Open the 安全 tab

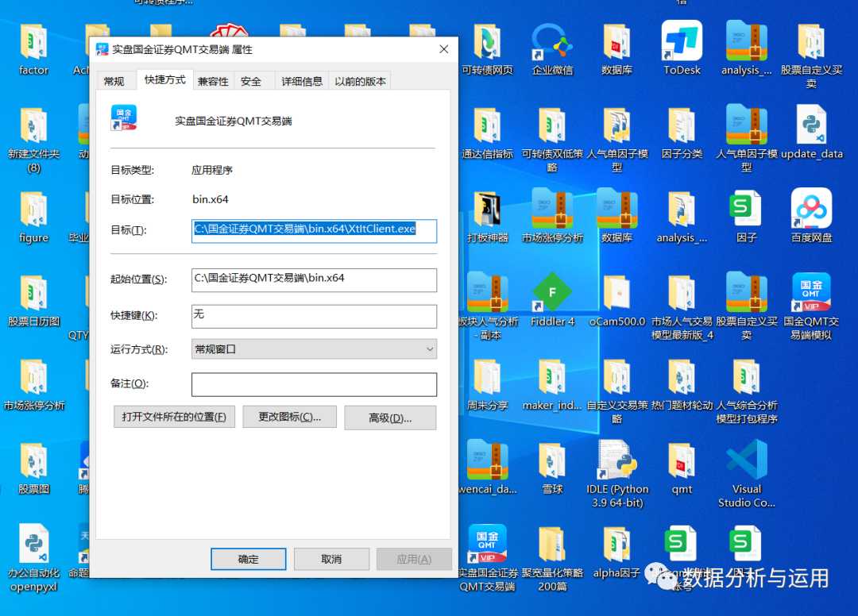(250, 82)
